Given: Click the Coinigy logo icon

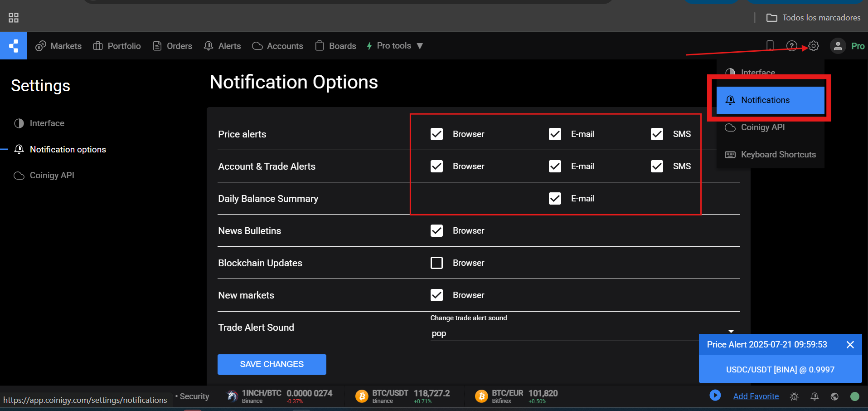Looking at the screenshot, I should (x=14, y=46).
